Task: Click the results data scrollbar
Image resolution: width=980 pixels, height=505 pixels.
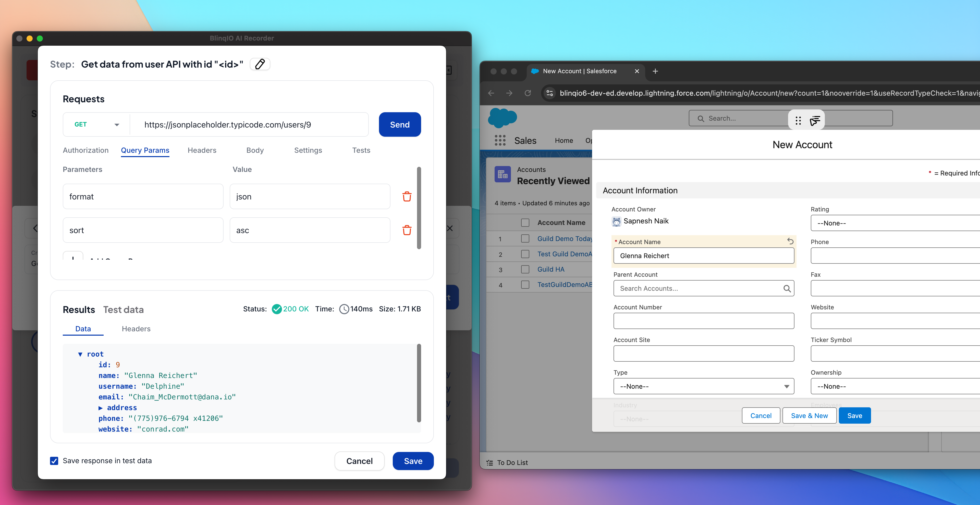Action: pyautogui.click(x=419, y=383)
